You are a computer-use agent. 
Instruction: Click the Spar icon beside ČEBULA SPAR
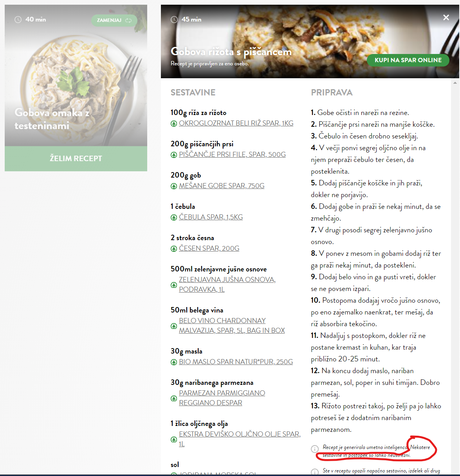point(174,217)
